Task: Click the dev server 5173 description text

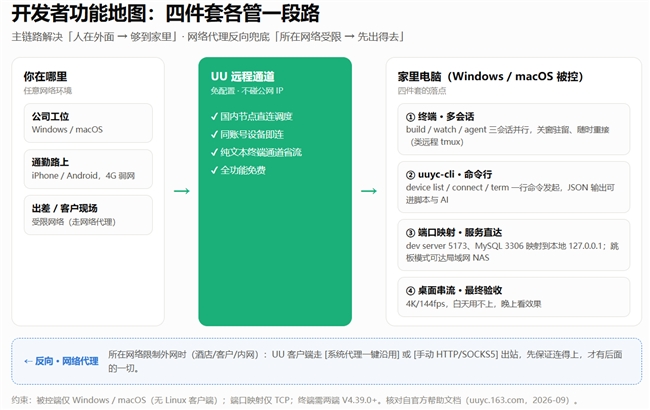Action: coord(512,252)
